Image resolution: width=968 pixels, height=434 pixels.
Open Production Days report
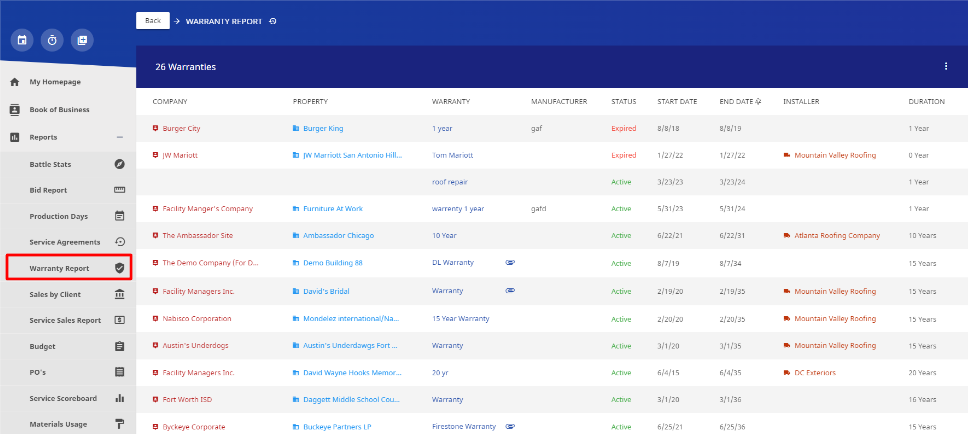coord(59,216)
